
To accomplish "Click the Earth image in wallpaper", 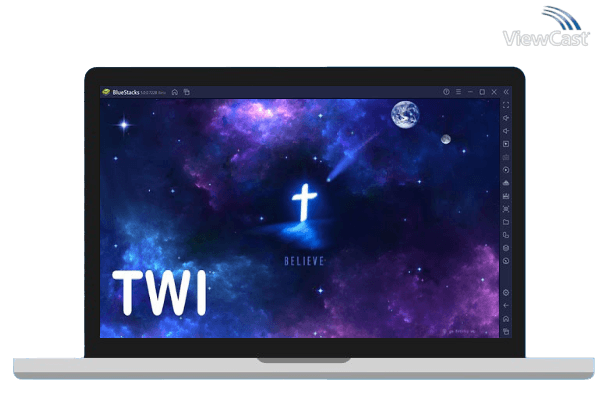I will pos(405,114).
